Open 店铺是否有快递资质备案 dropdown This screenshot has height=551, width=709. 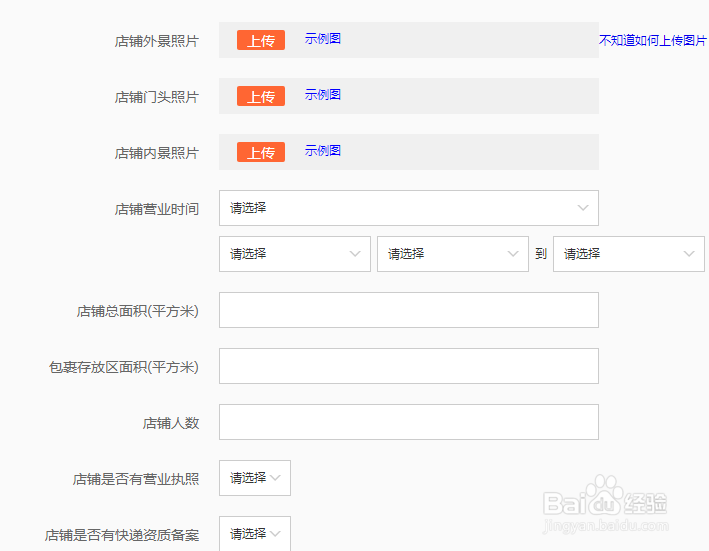coord(255,534)
